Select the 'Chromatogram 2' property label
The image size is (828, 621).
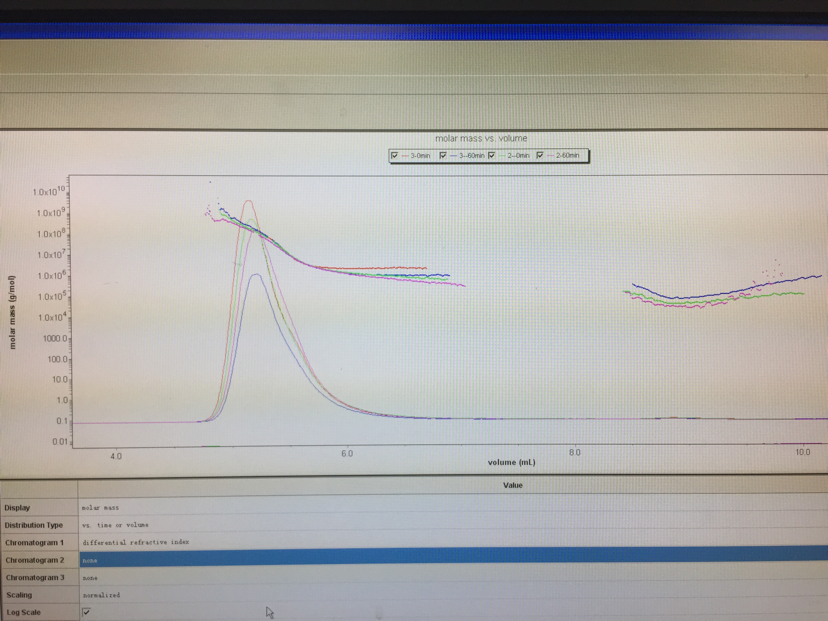[35, 560]
